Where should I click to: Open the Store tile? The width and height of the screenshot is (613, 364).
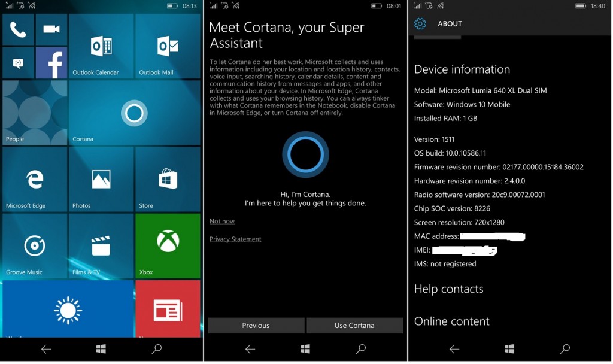[168, 179]
